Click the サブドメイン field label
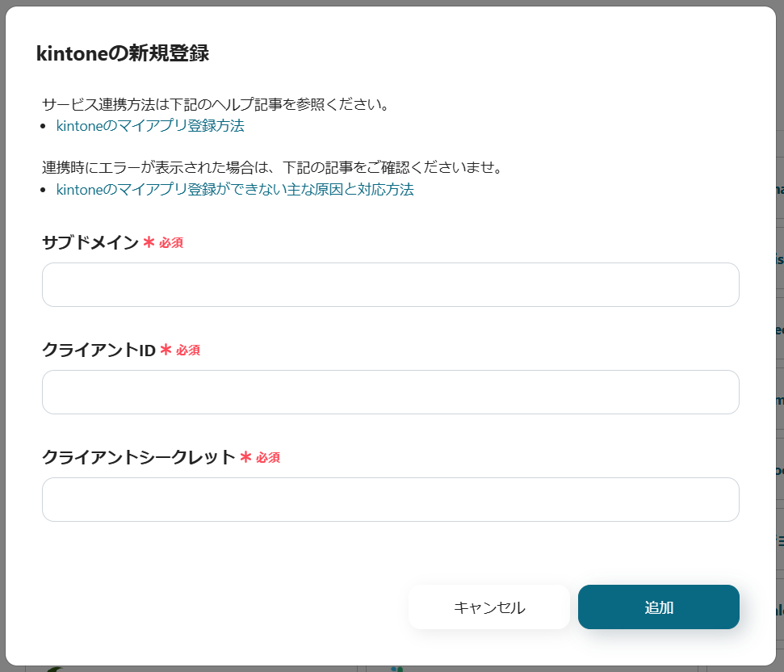 point(90,242)
